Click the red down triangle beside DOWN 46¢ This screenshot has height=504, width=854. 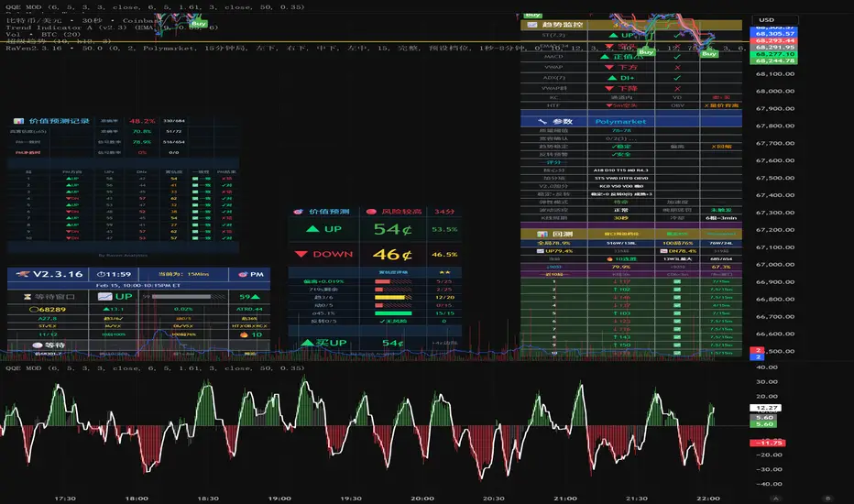[x=301, y=254]
